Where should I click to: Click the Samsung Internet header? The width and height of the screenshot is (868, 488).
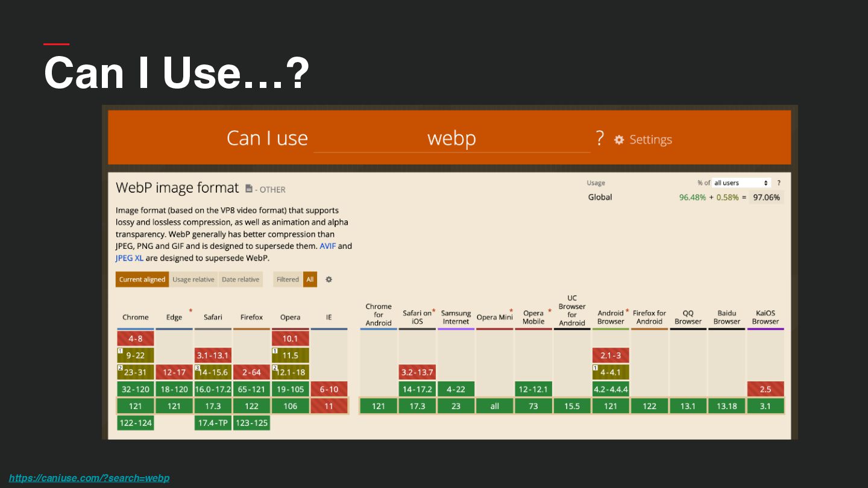(x=456, y=317)
